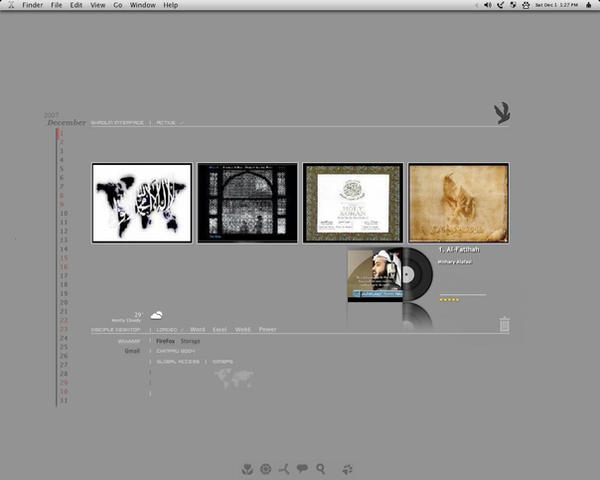Viewport: 600px width, 480px height.
Task: Click the track progress bar
Action: point(463,295)
